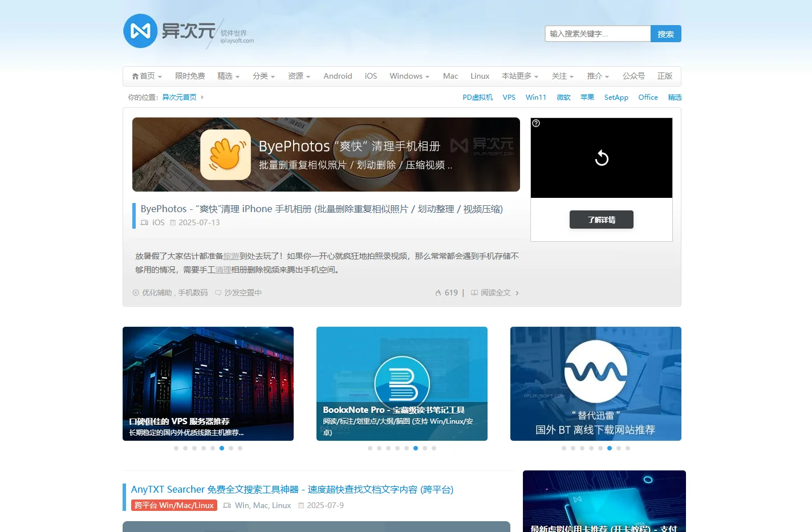Open the 公众号 nav item
812x532 pixels.
tap(634, 76)
